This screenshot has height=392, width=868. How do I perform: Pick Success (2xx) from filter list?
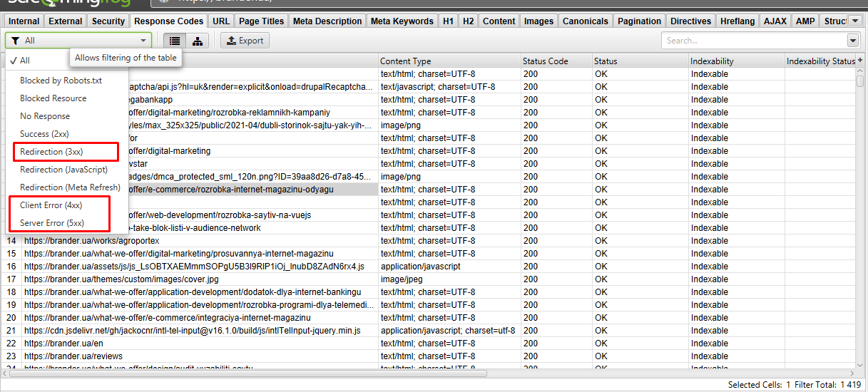point(44,134)
